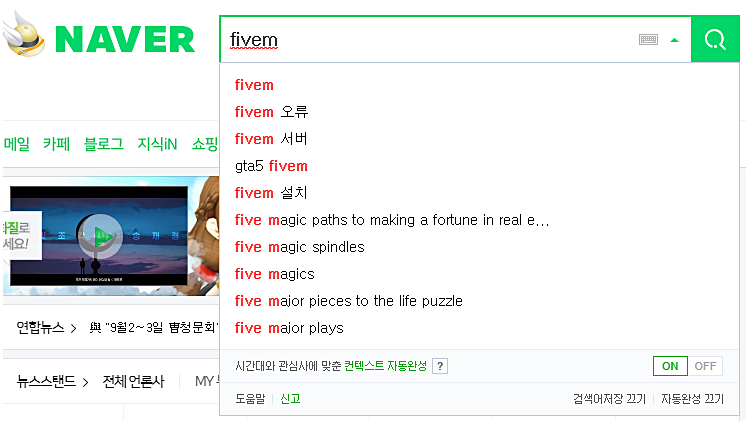This screenshot has height=424, width=749.
Task: Open the 메일 service tab
Action: [x=17, y=144]
